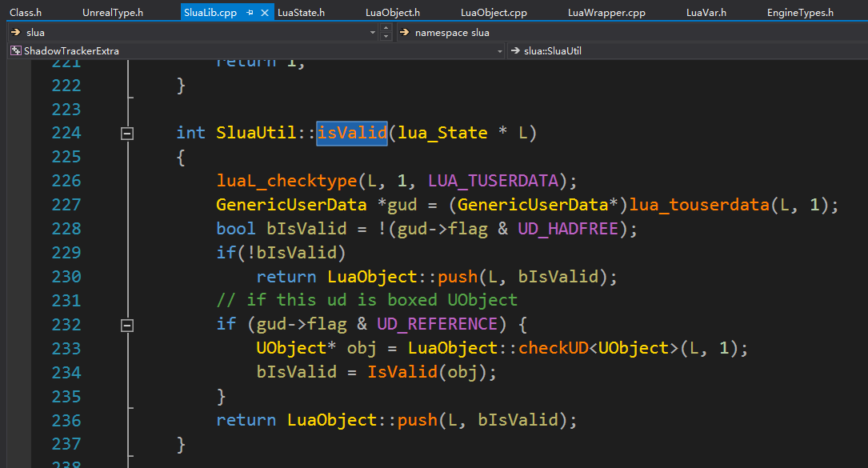Click UD_REFERENCE macro on line 232
Viewport: 868px width, 468px height.
coord(438,324)
